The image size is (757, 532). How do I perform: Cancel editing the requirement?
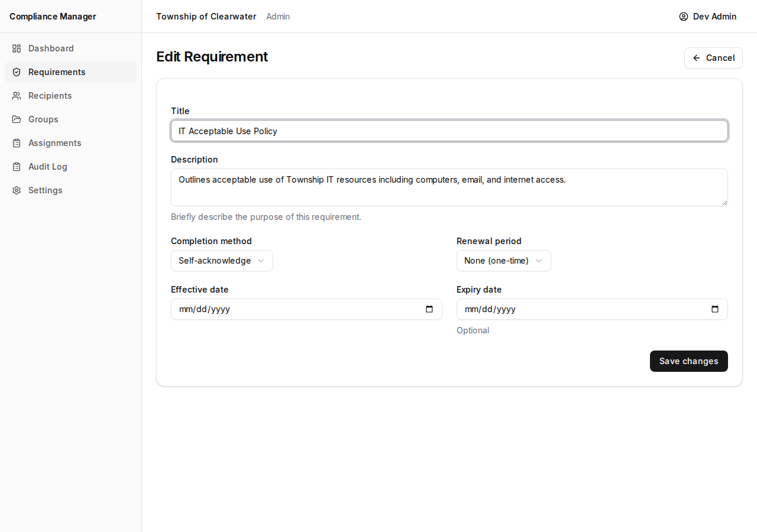tap(713, 58)
